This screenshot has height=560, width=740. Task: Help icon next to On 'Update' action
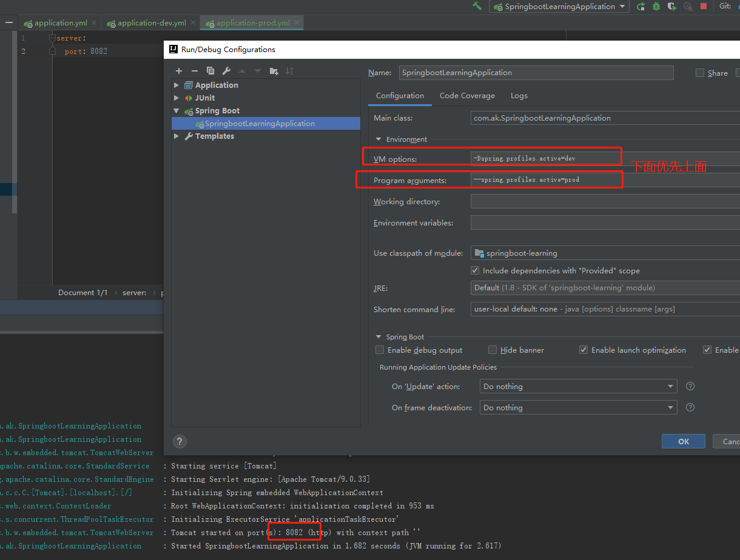[x=690, y=386]
